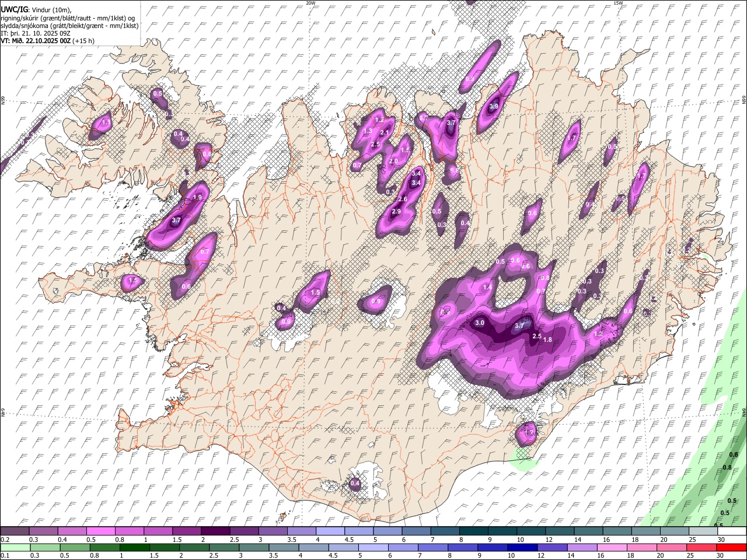This screenshot has height=560, width=747.
Task: Click the "1.8" precipitation value on the map
Action: [x=547, y=340]
